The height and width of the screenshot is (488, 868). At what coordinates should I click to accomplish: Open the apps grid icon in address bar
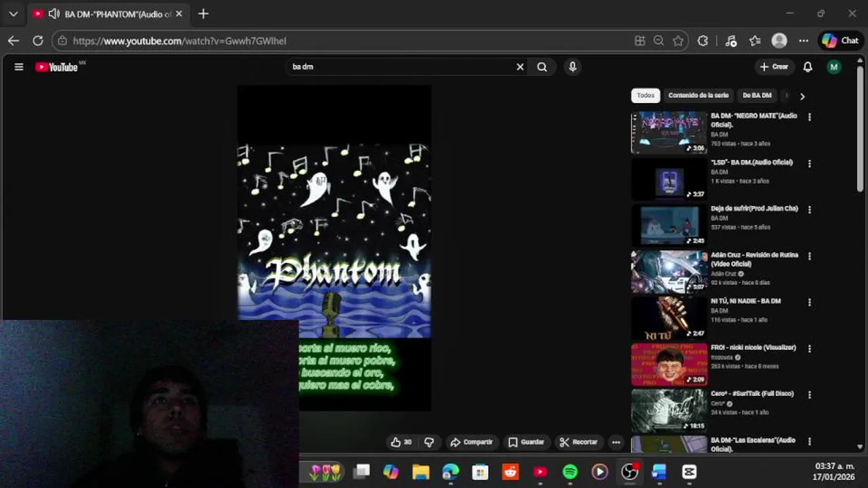[639, 41]
